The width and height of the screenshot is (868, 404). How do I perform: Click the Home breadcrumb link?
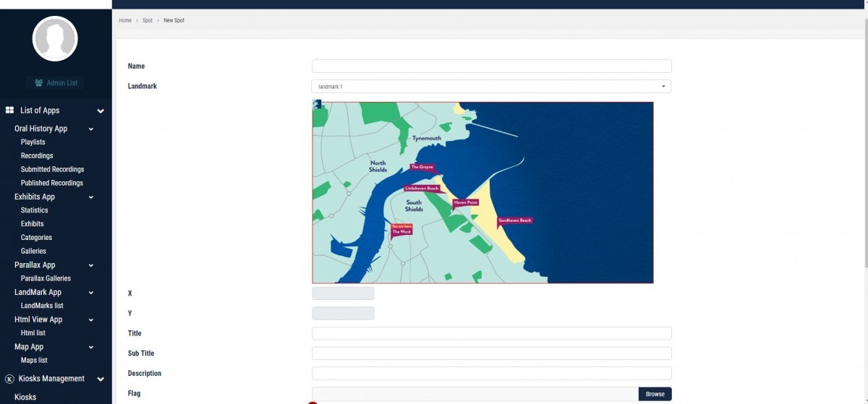point(125,20)
